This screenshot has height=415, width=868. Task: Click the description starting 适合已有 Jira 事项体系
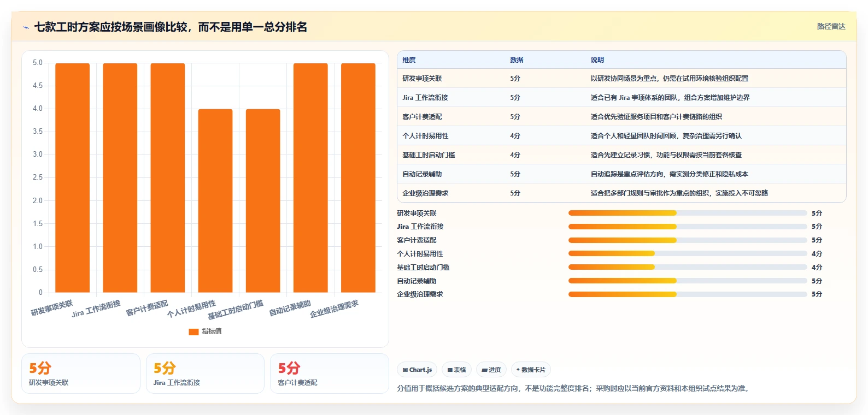670,98
